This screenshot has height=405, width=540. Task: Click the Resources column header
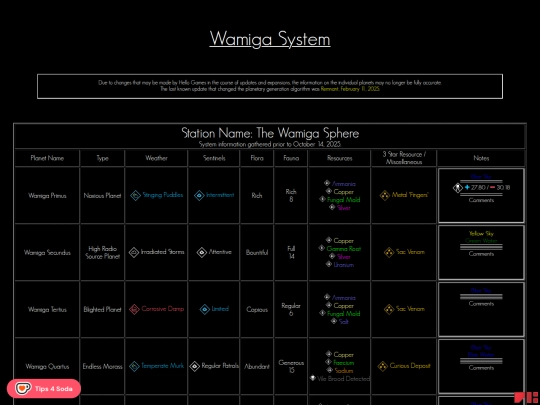click(x=340, y=158)
